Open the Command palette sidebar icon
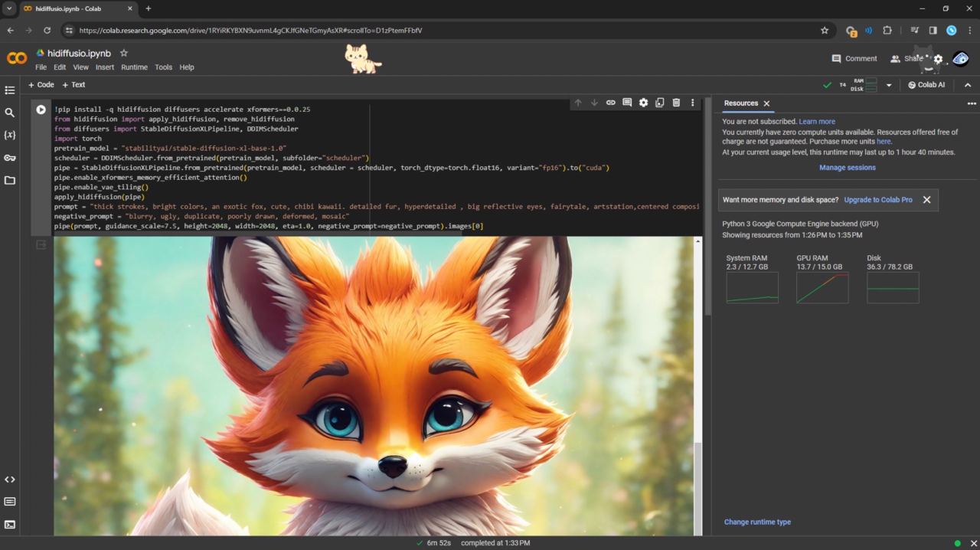This screenshot has height=550, width=980. click(10, 502)
